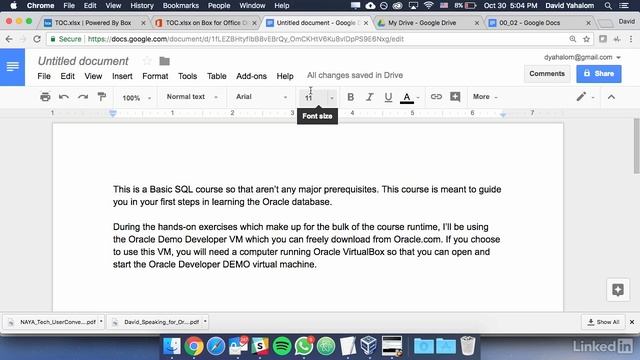
Task: Switch to TOC.xlsx on Box for Office tab
Action: point(207,23)
